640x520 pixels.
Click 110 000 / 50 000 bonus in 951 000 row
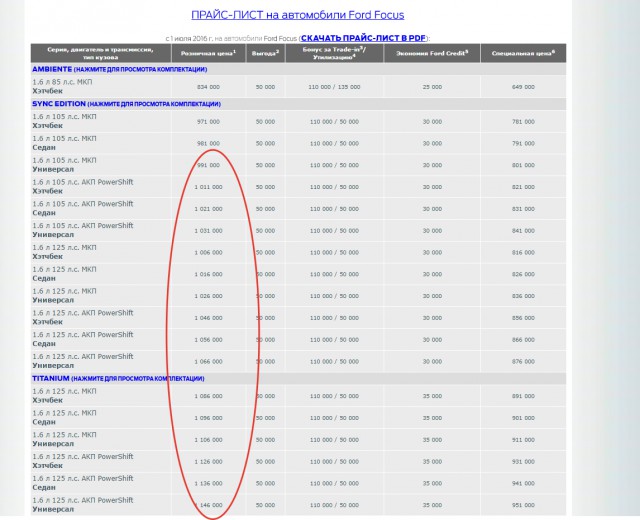tap(334, 505)
